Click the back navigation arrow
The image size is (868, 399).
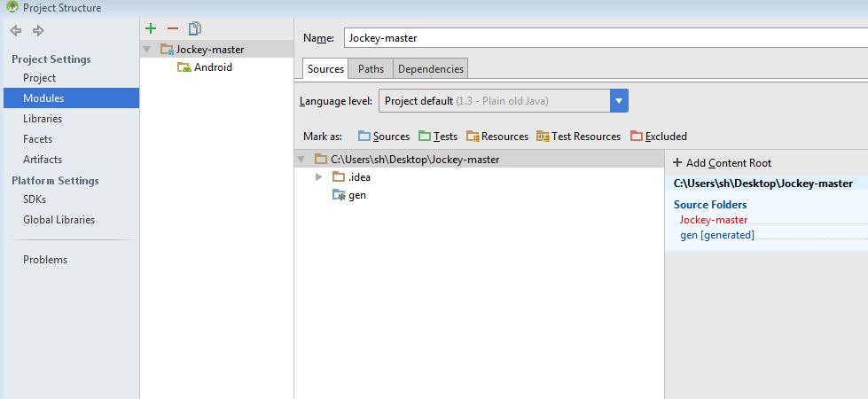[15, 31]
